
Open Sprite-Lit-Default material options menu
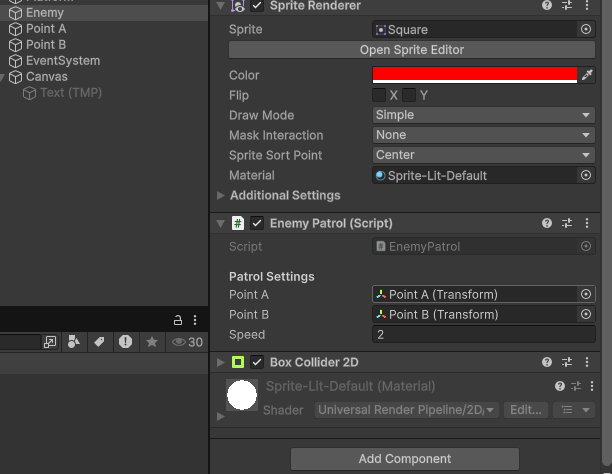(x=592, y=386)
